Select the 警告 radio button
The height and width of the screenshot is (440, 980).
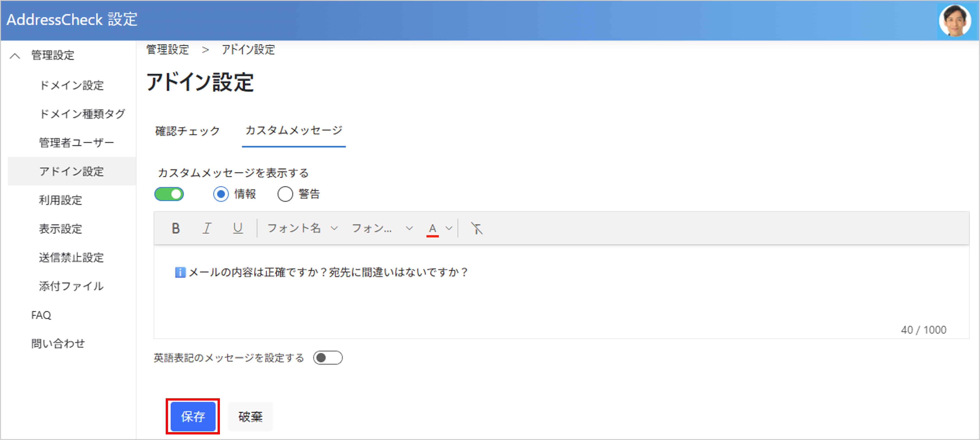pyautogui.click(x=285, y=194)
